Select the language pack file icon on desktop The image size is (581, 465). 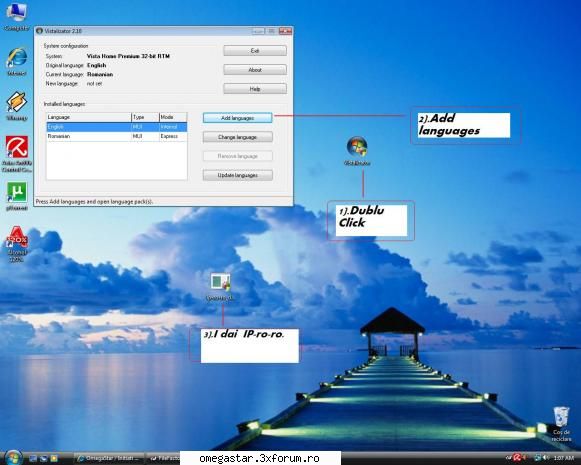(x=220, y=286)
